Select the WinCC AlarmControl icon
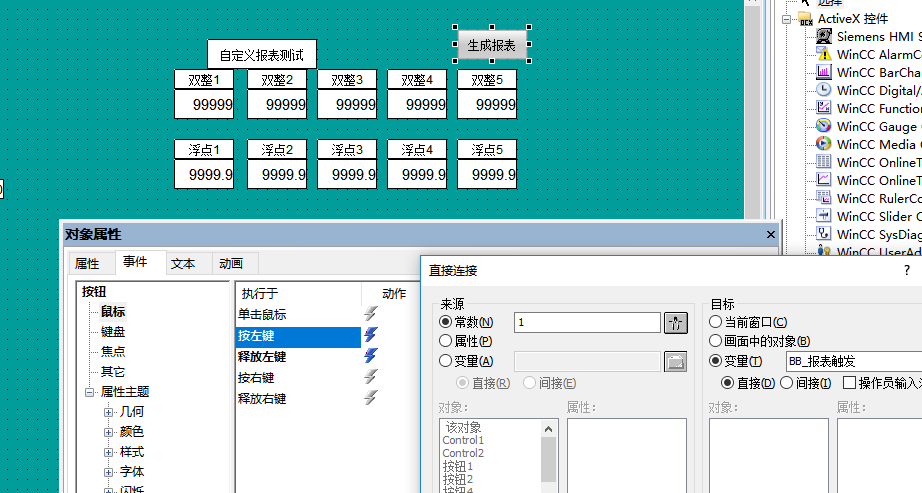 pos(824,54)
